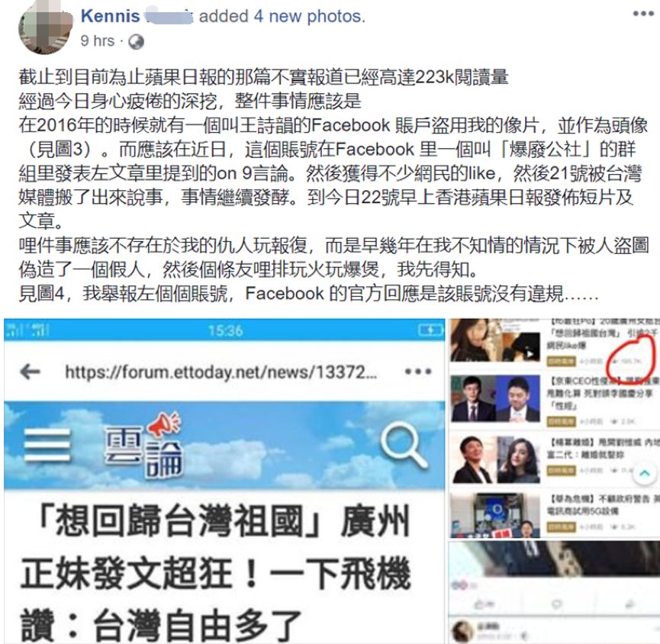Image resolution: width=660 pixels, height=644 pixels.
Task: Click the like icon in bottom-right photo
Action: pos(479,604)
